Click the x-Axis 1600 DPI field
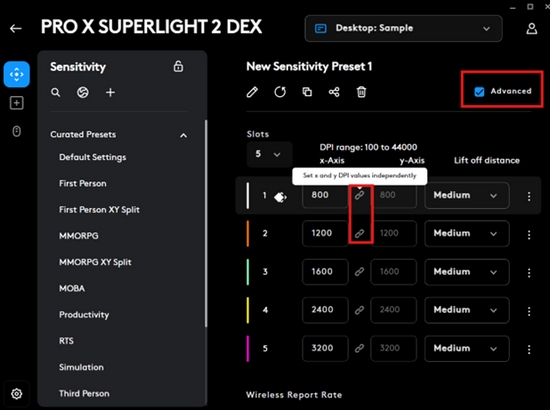Screen dimensions: 550x410 [325, 272]
